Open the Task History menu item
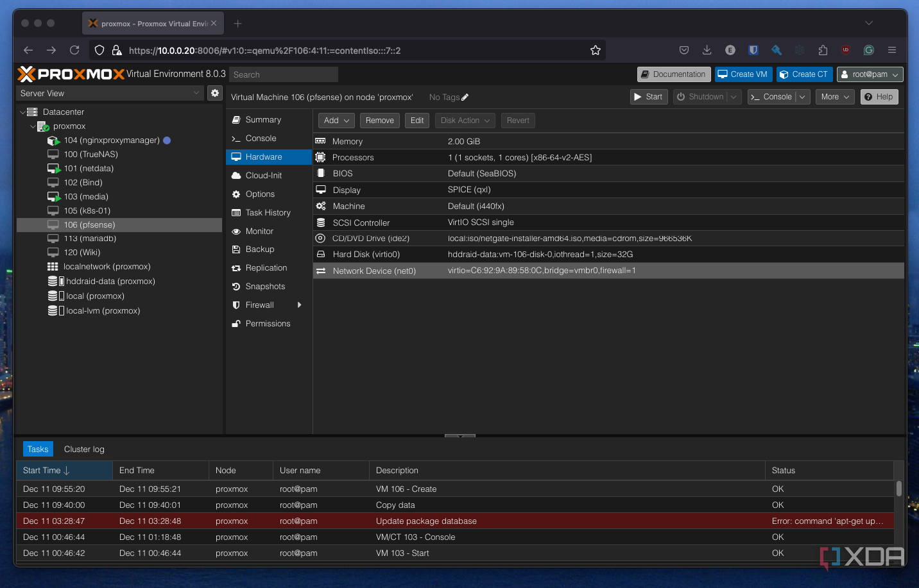Image resolution: width=919 pixels, height=588 pixels. pyautogui.click(x=269, y=213)
